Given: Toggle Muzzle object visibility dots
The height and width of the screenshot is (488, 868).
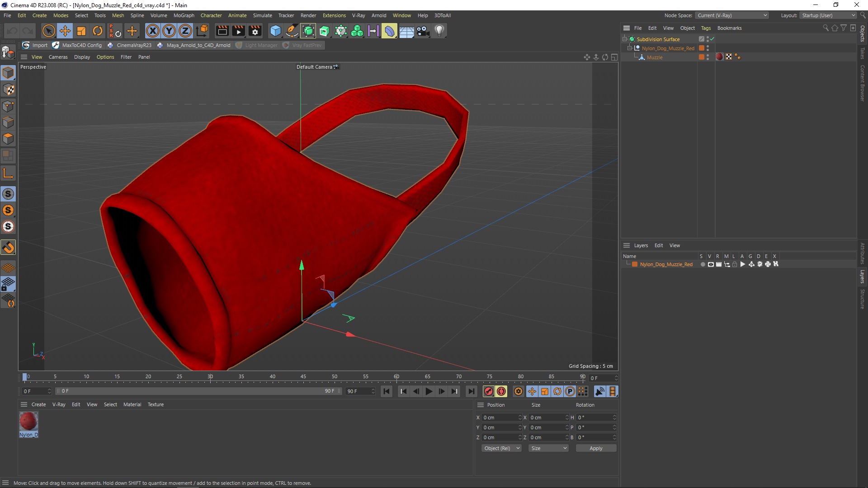Looking at the screenshot, I should pos(708,57).
